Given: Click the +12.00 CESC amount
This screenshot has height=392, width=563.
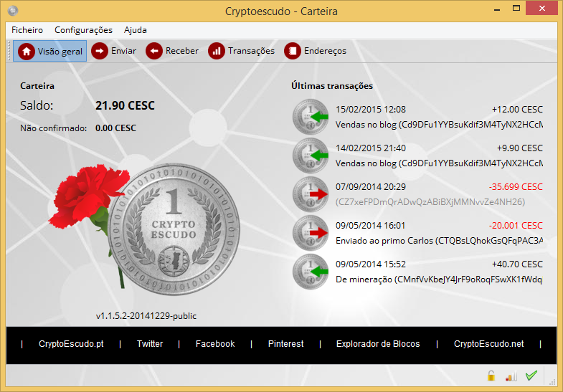Looking at the screenshot, I should pos(517,110).
